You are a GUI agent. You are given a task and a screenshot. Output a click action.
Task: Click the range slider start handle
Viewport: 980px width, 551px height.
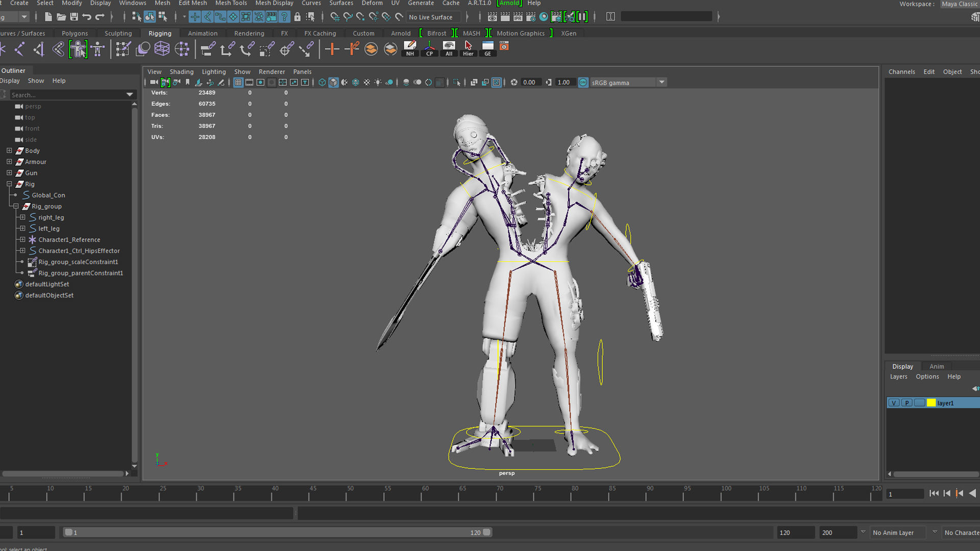tap(68, 532)
